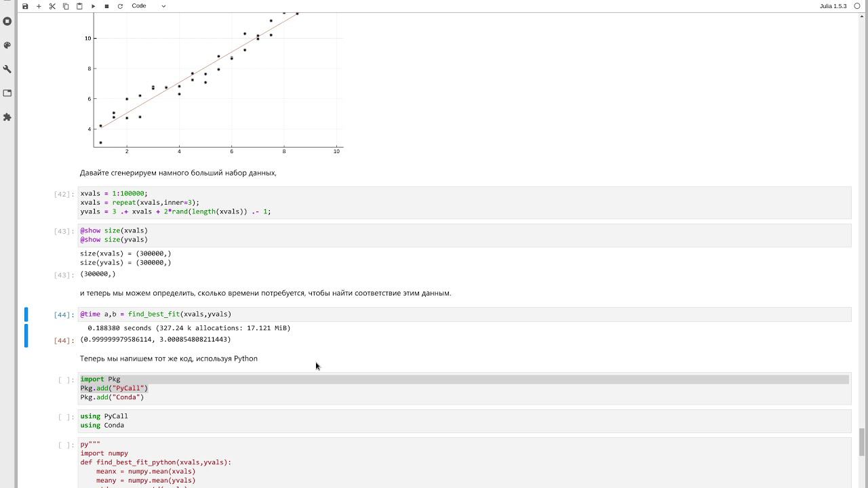Open the Code cell type dropdown
The image size is (868, 488).
click(x=149, y=6)
